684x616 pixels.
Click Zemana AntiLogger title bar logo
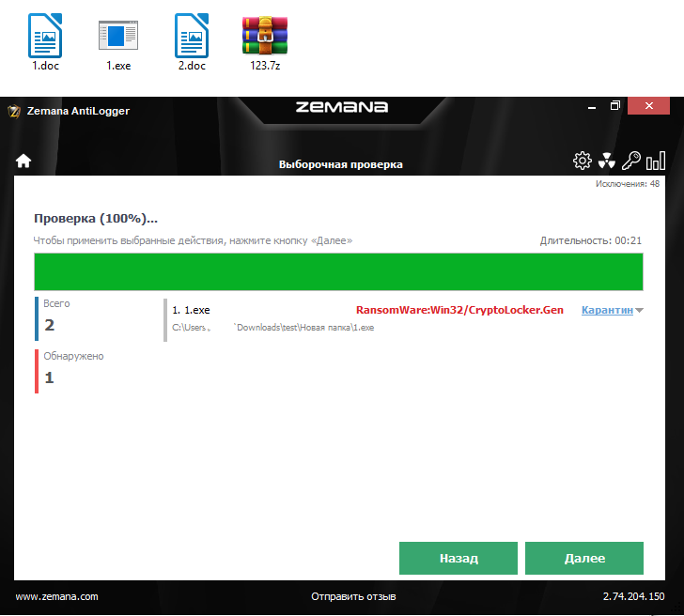pyautogui.click(x=14, y=111)
